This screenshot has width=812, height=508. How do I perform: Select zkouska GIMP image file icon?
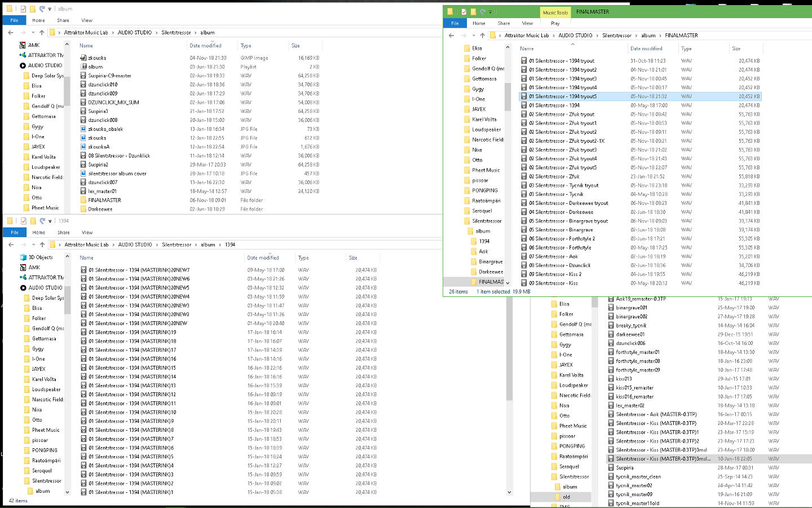83,58
